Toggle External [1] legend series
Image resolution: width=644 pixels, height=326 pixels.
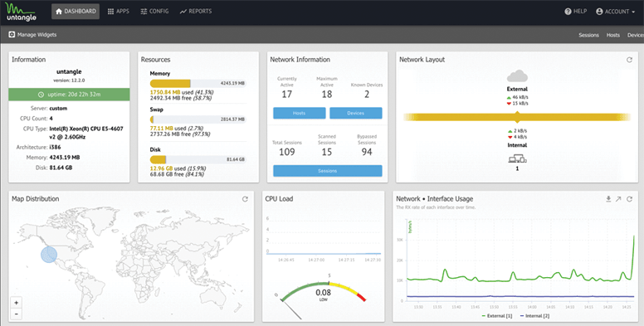[x=496, y=316]
